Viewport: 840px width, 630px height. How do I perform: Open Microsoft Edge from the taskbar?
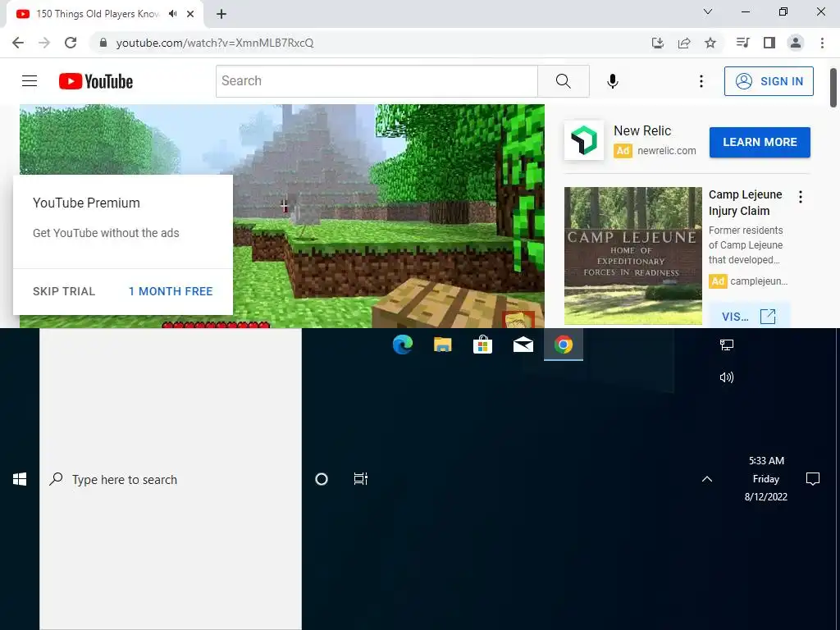click(x=402, y=345)
